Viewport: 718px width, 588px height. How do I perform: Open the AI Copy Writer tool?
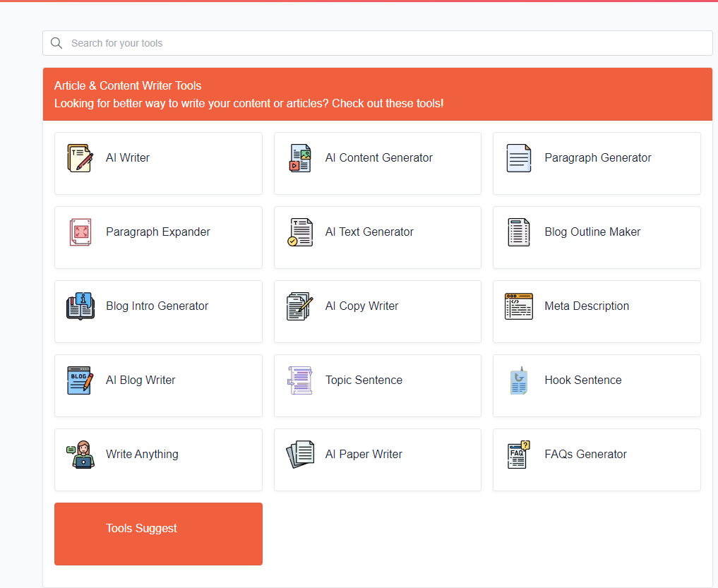click(x=361, y=306)
